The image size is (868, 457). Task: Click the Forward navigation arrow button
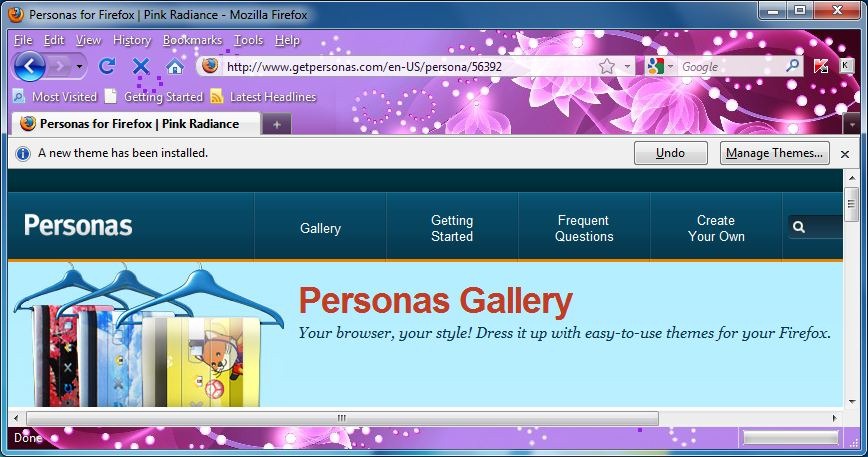(59, 67)
